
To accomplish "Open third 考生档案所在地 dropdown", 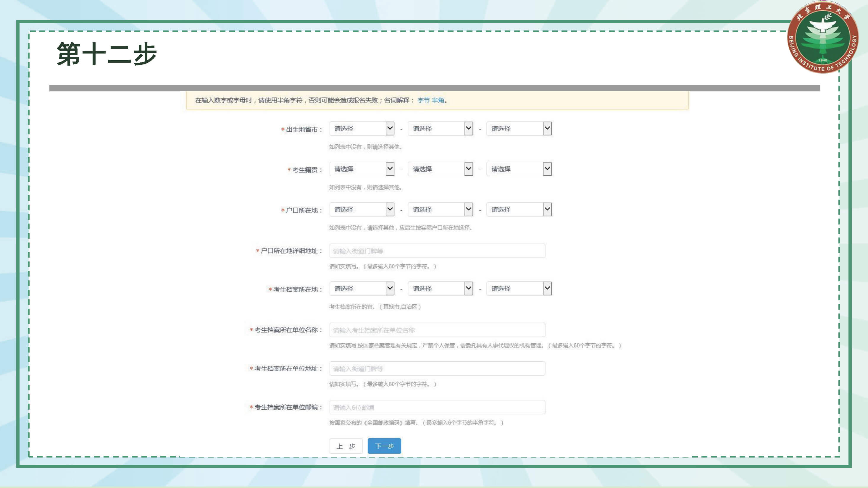I will point(519,289).
